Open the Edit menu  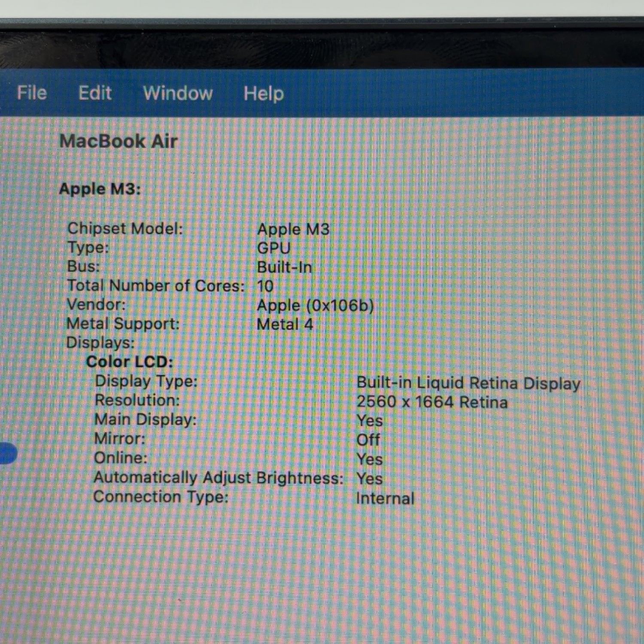tap(95, 93)
